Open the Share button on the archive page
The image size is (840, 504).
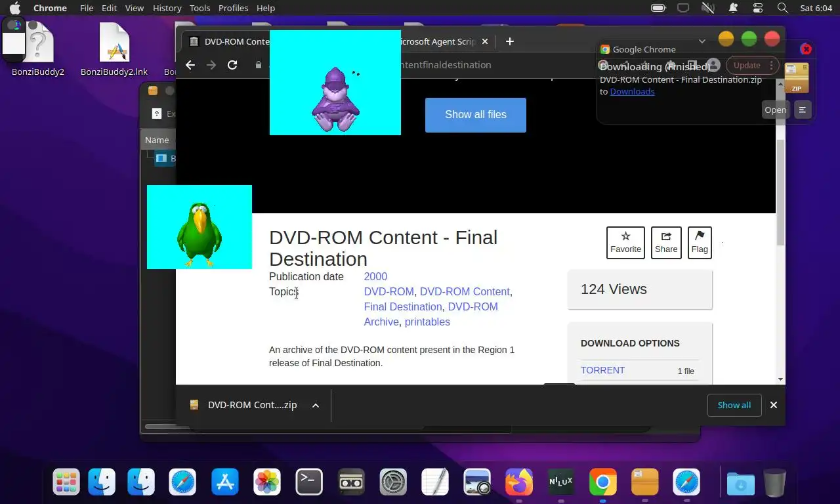pyautogui.click(x=666, y=243)
